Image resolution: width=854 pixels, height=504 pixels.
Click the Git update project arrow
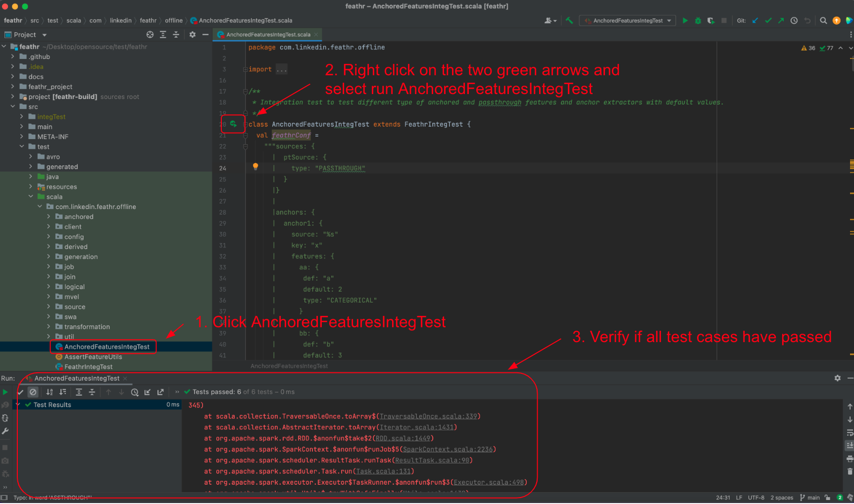[755, 21]
